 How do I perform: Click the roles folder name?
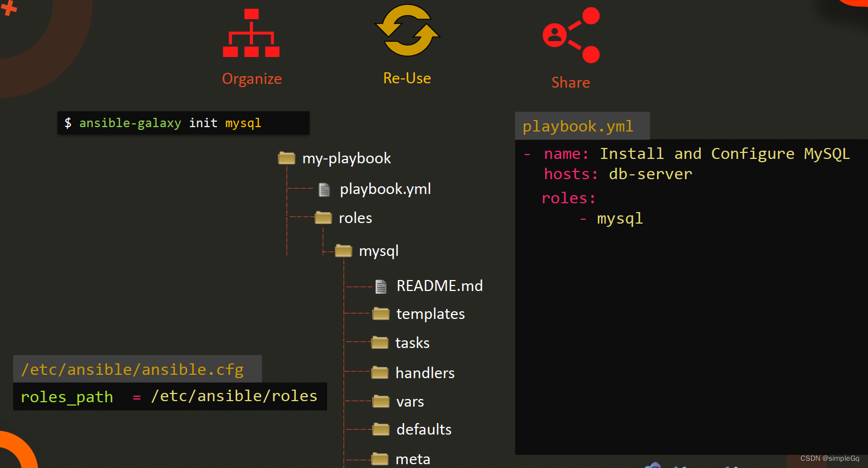pos(355,218)
